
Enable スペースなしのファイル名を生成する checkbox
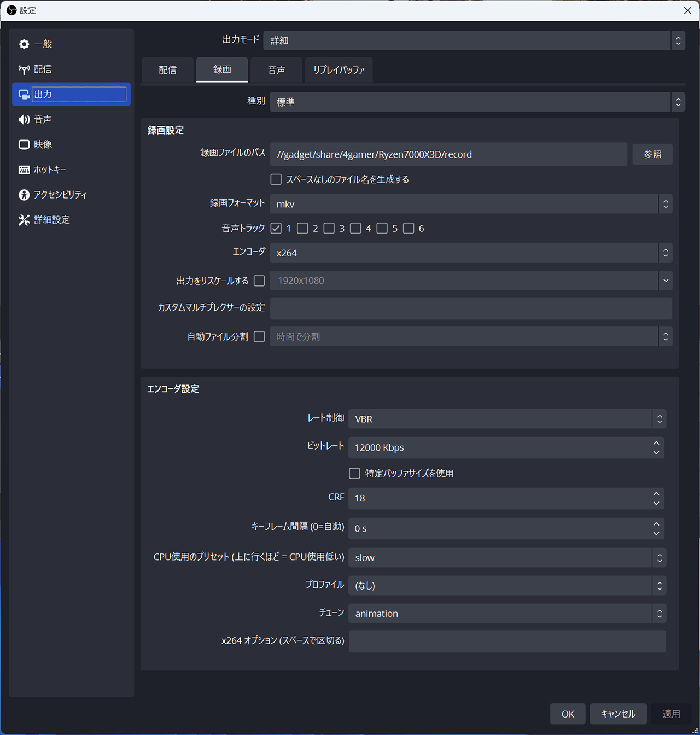(276, 179)
